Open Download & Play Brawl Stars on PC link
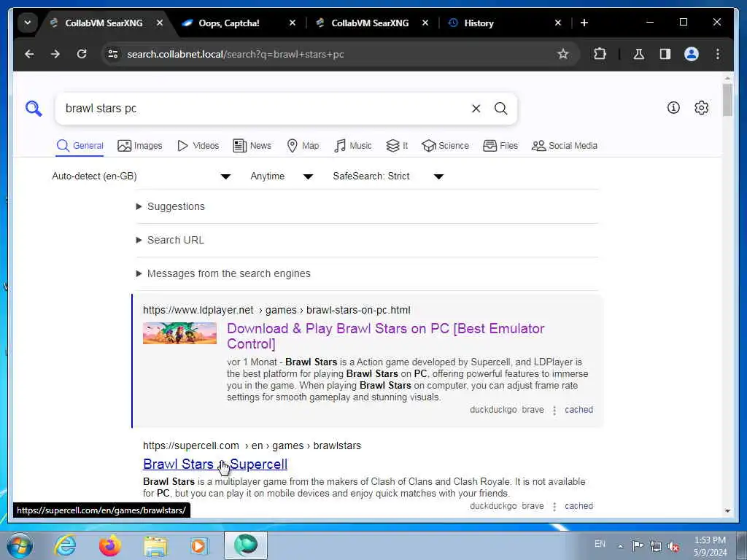Image resolution: width=747 pixels, height=560 pixels. (x=385, y=336)
